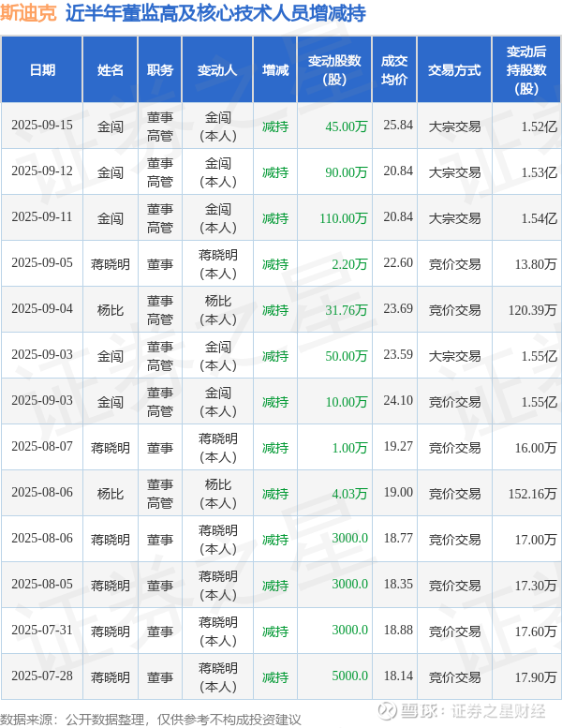Select share change value 2.20万
The width and height of the screenshot is (562, 728).
[349, 264]
